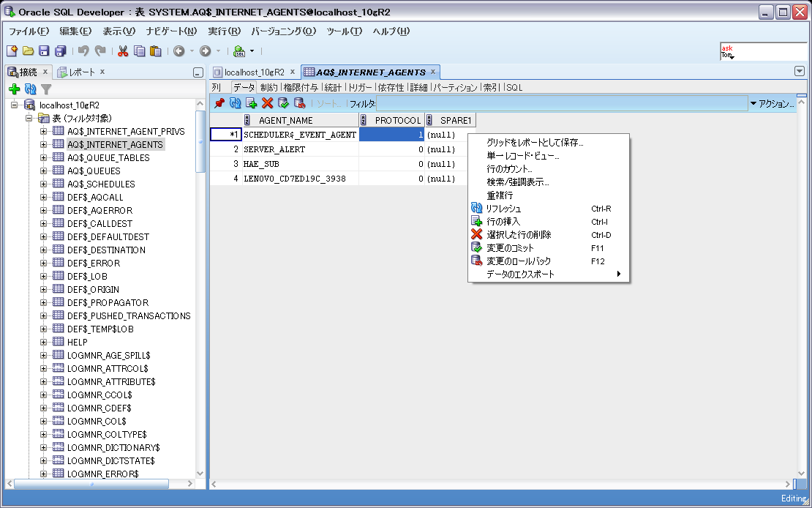This screenshot has height=508, width=812.
Task: Expand the HELP table tree node
Action: tap(43, 342)
